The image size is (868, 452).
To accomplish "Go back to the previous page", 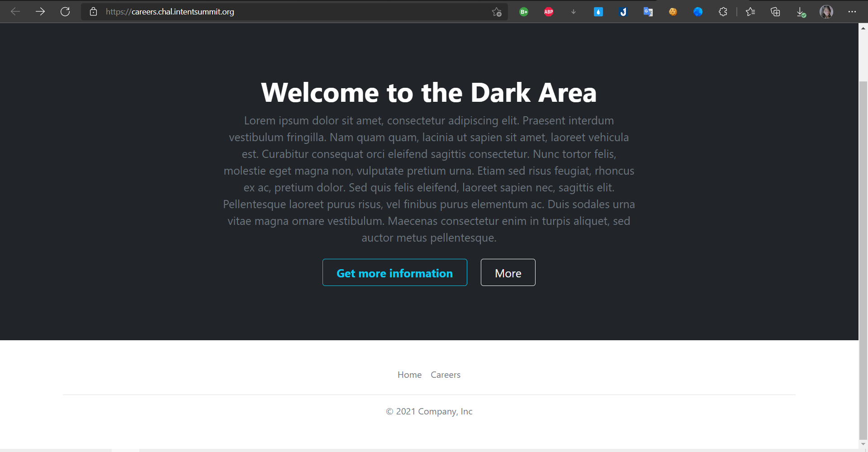I will [15, 12].
